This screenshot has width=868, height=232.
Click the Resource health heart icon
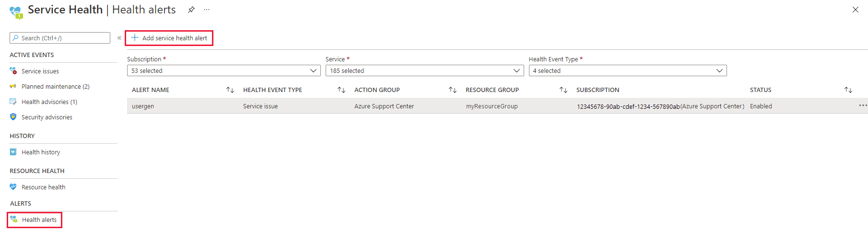tap(13, 187)
